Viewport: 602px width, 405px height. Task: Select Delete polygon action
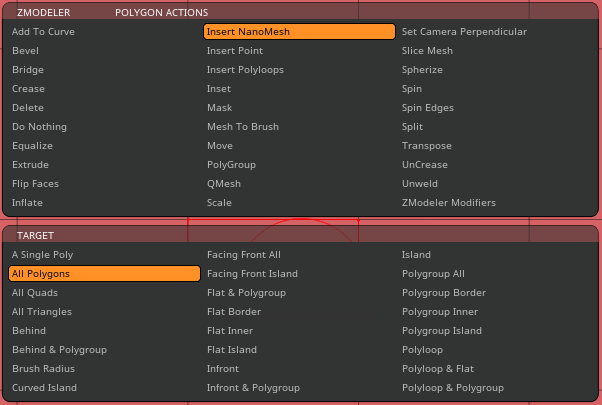click(28, 108)
